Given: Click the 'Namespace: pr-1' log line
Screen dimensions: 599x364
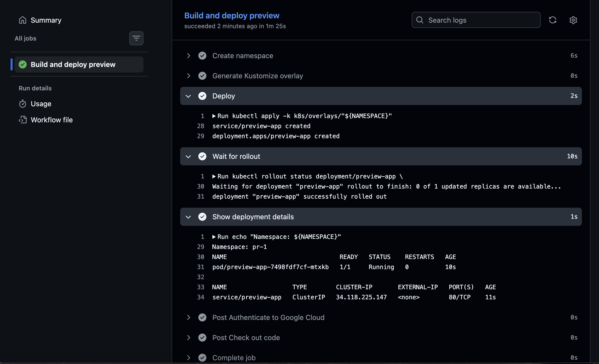Looking at the screenshot, I should [240, 247].
